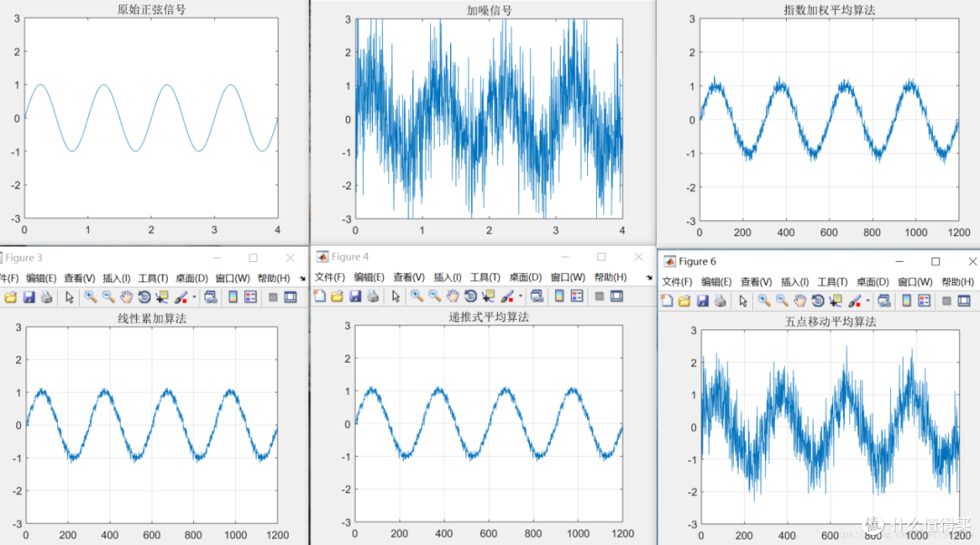Click dock arrow in Figure 3 menu bar
The width and height of the screenshot is (980, 545).
tap(302, 278)
